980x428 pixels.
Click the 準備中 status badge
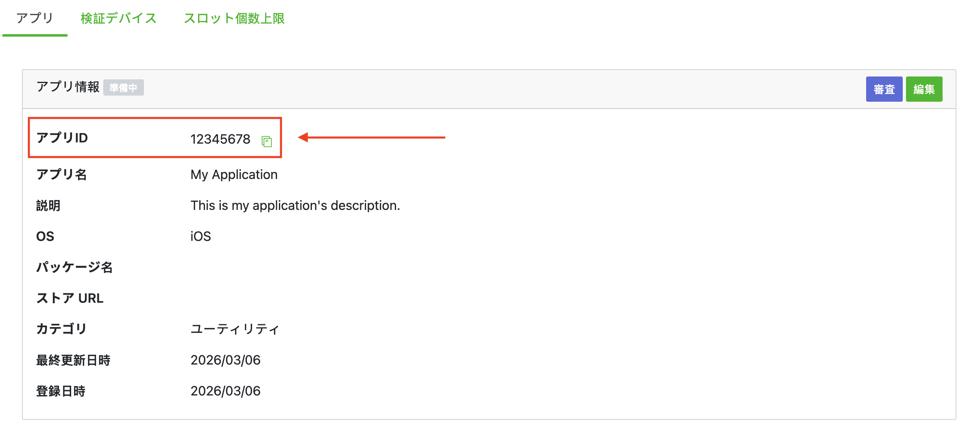pyautogui.click(x=123, y=87)
